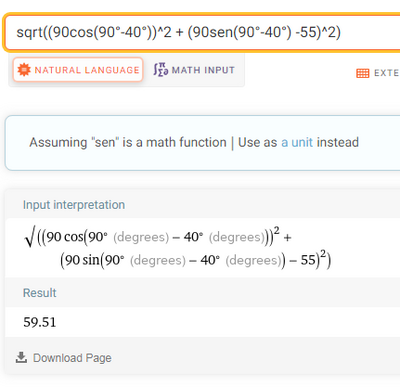
Task: Click the keyboard grid icon next to EXTE
Action: [363, 73]
